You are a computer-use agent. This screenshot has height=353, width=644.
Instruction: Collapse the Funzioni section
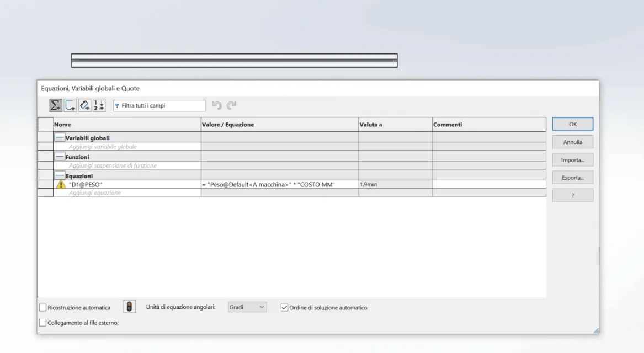pyautogui.click(x=60, y=157)
